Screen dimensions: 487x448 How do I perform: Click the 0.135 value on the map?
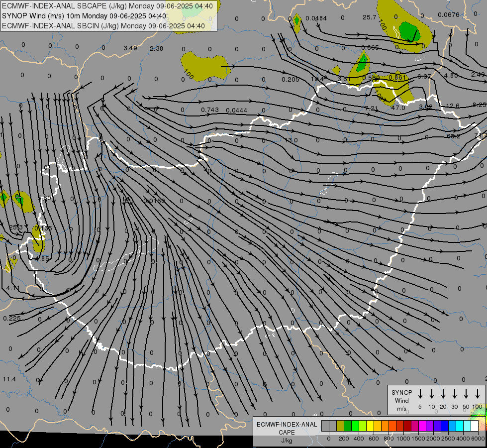[43, 228]
